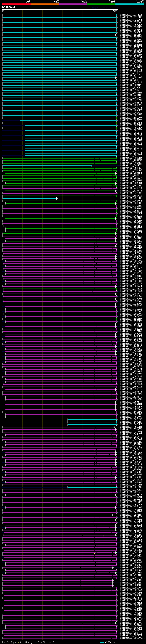The image size is (146, 644).
Task: Open hit UniRef100_A1Z263
Action: pyautogui.click(x=131, y=20)
